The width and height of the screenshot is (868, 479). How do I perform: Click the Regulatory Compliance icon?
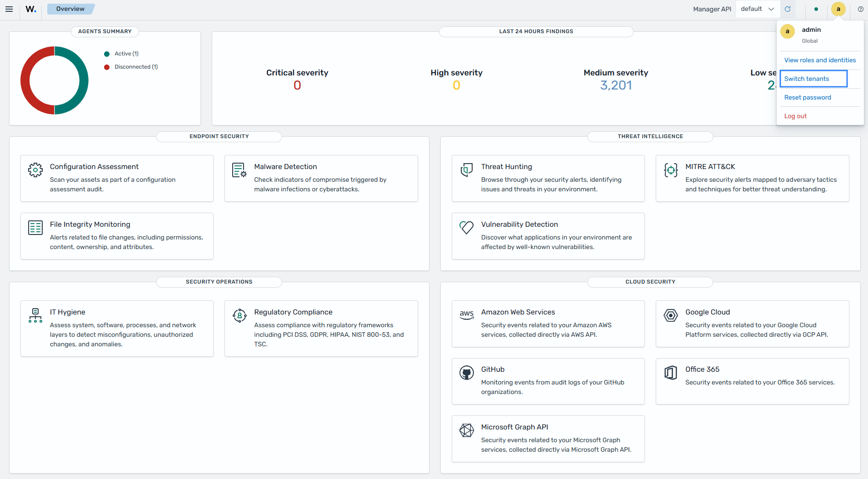[239, 315]
